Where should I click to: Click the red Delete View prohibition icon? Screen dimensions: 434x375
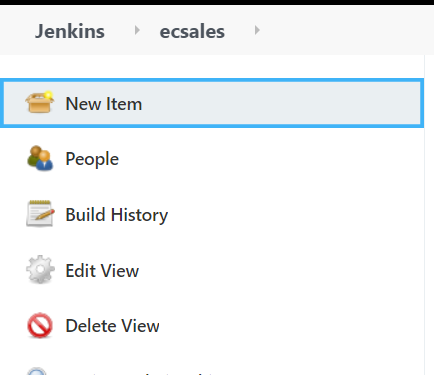(x=40, y=325)
